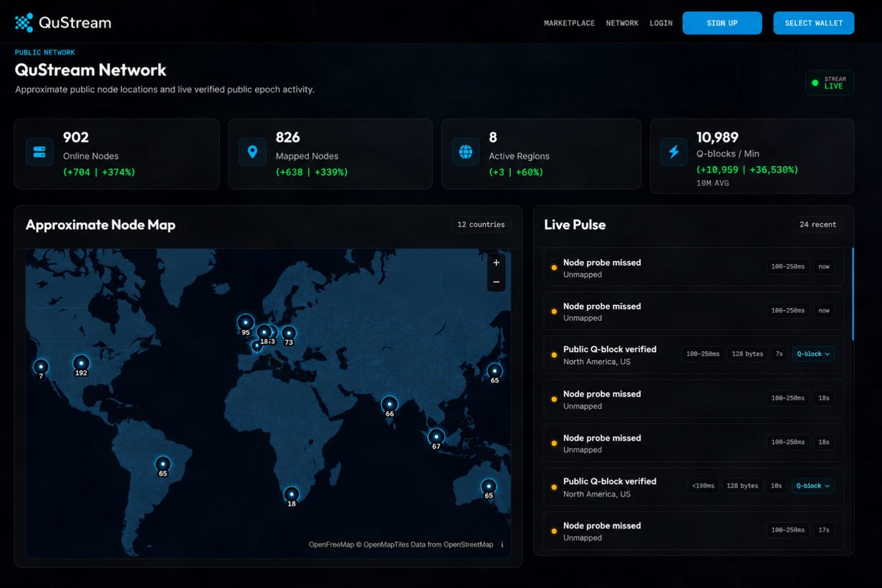Click the Mapped Nodes 826 value
This screenshot has height=588, width=882.
point(287,137)
